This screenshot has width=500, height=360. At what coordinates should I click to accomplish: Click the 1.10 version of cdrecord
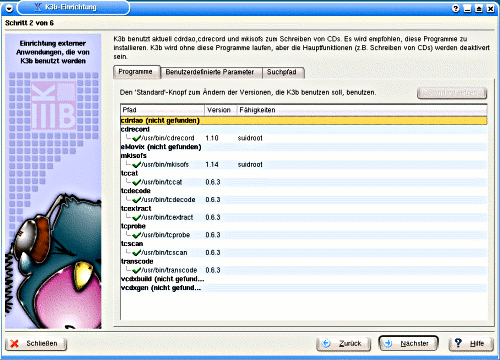pos(212,138)
